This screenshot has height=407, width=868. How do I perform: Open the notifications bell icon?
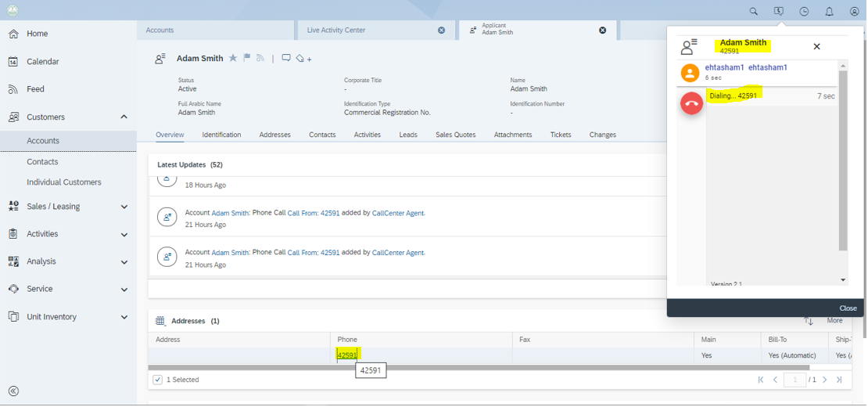(x=830, y=12)
